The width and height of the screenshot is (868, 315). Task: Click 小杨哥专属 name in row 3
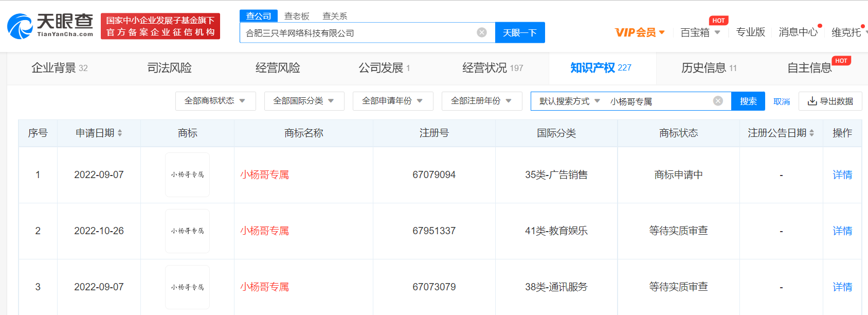[264, 287]
